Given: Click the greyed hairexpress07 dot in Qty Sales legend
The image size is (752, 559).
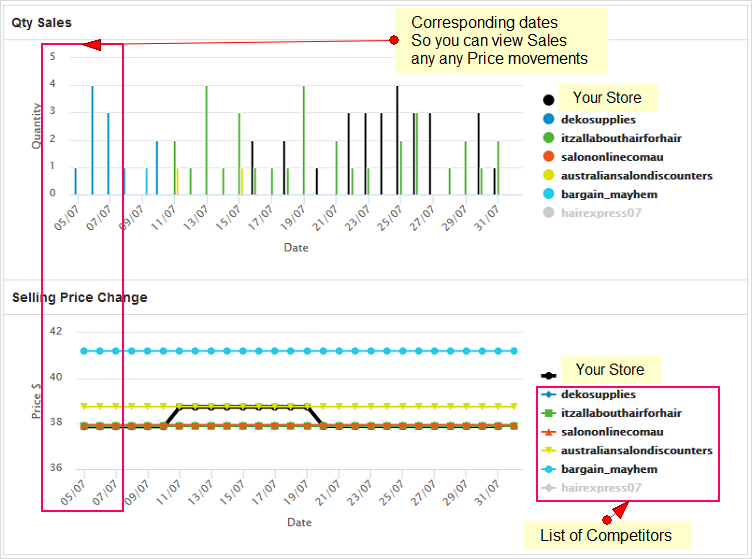Looking at the screenshot, I should [x=548, y=213].
